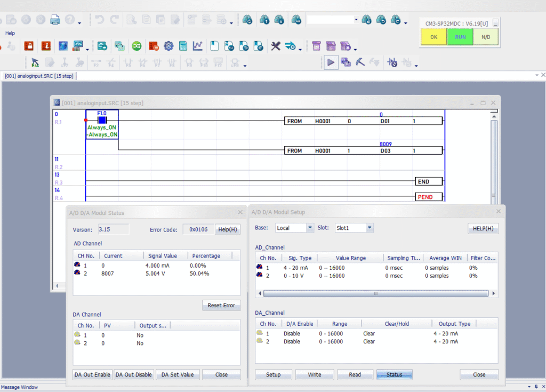546x392 pixels.
Task: Click the Read button in Modul Setup
Action: [x=355, y=374]
